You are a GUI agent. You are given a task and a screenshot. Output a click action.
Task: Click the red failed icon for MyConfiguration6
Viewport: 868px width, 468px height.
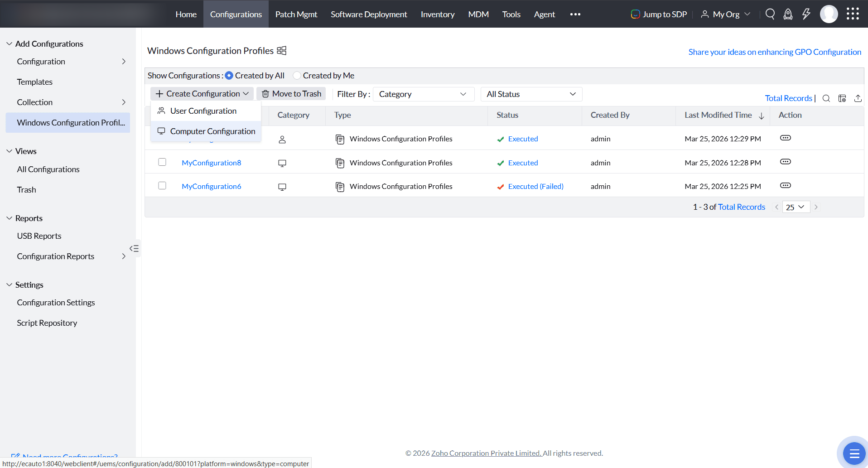point(501,187)
